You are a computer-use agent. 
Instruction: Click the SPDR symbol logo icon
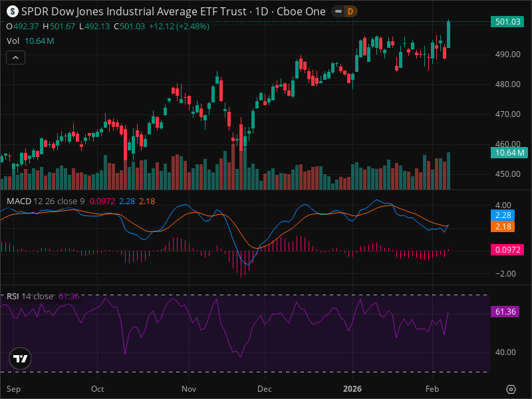coord(13,11)
